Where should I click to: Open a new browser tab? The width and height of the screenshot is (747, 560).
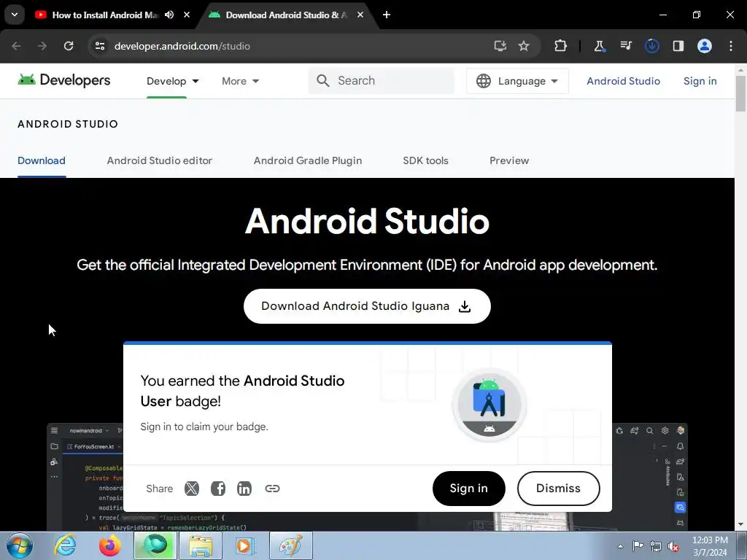(387, 15)
